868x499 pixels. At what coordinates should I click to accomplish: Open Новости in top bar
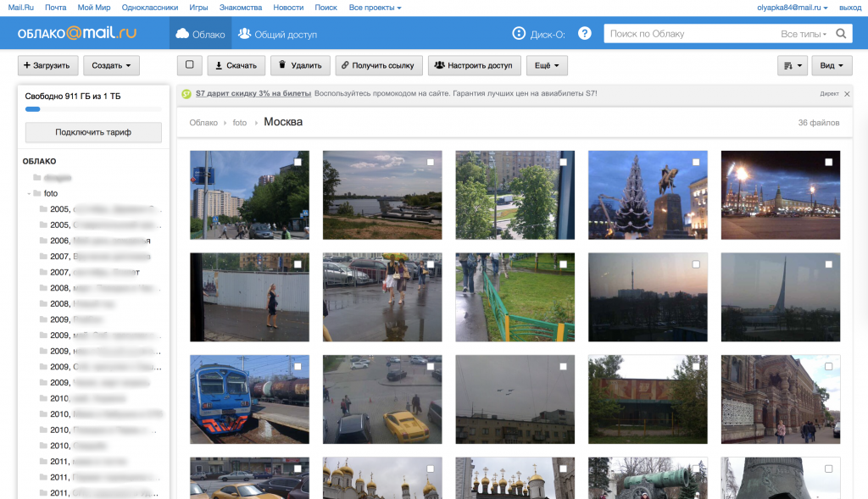click(288, 8)
